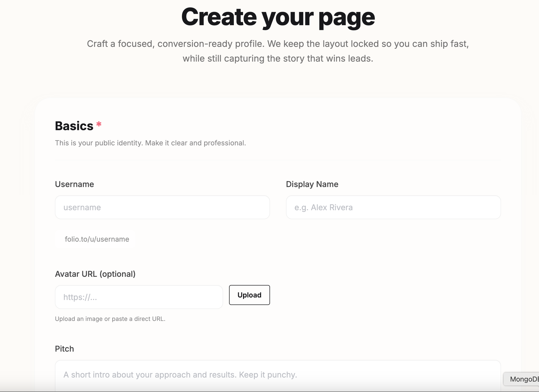Click the 'while still capturing the story' line

tap(278, 59)
